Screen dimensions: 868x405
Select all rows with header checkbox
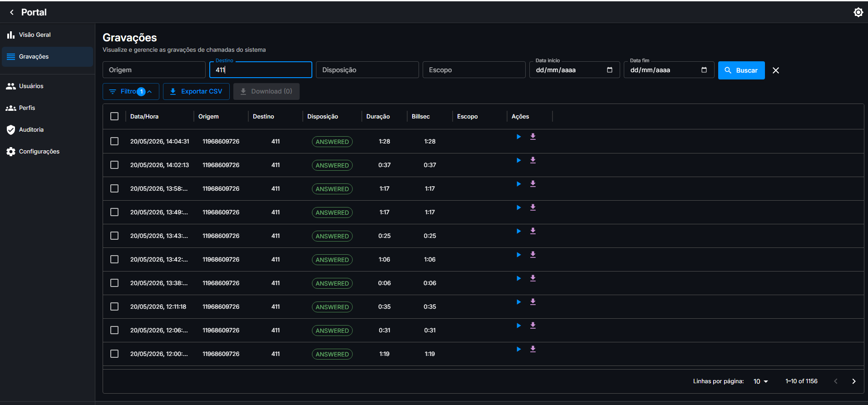coord(114,116)
